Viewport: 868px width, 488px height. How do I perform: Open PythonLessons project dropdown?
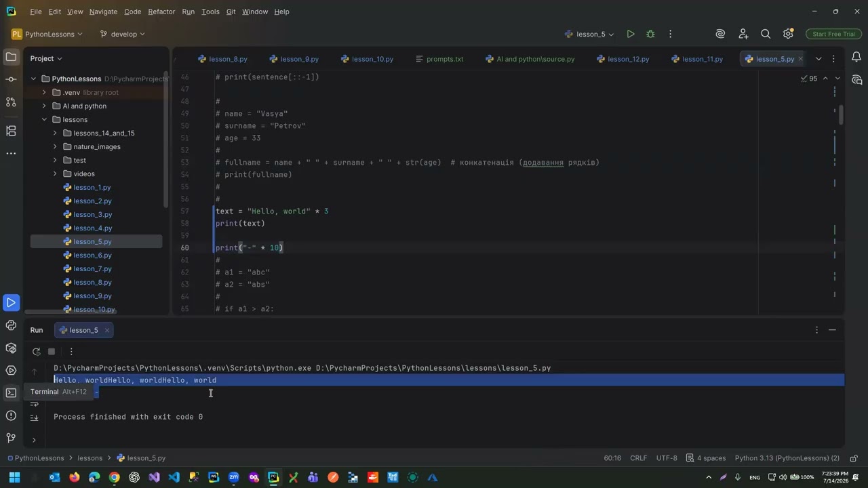point(47,34)
